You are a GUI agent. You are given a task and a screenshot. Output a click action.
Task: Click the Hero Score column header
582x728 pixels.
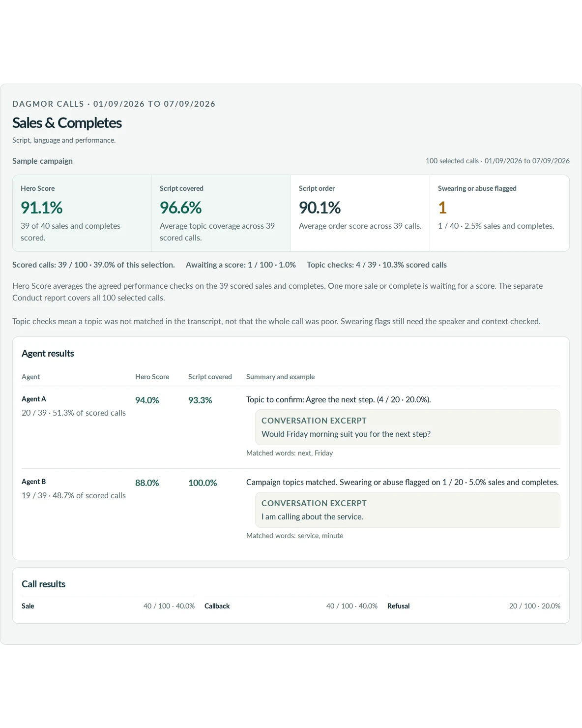(x=152, y=377)
